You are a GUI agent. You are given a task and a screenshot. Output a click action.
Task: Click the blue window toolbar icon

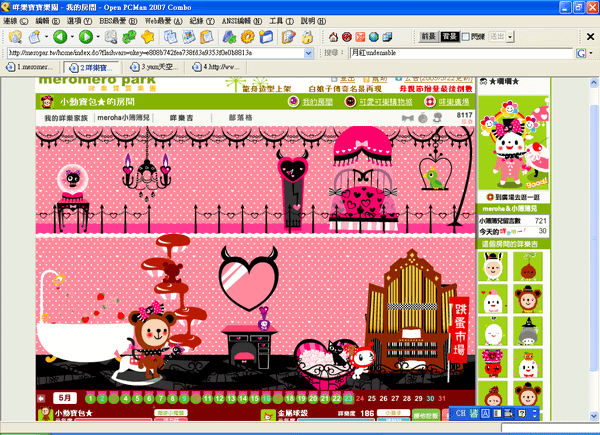(266, 37)
